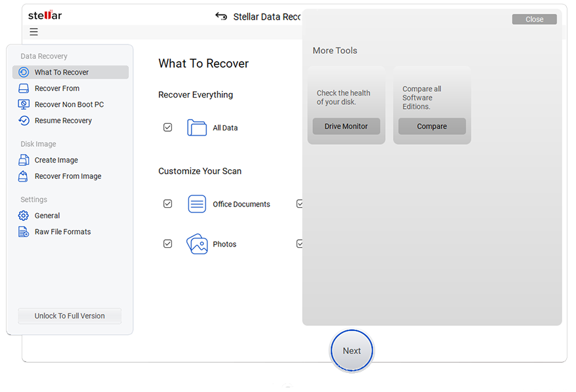Open Recover Non Boot PC option
Image resolution: width=576 pixels, height=392 pixels.
[x=71, y=105]
